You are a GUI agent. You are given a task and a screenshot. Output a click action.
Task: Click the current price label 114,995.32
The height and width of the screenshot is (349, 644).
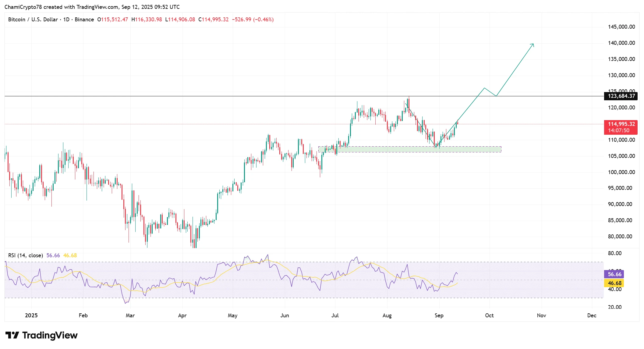click(621, 124)
